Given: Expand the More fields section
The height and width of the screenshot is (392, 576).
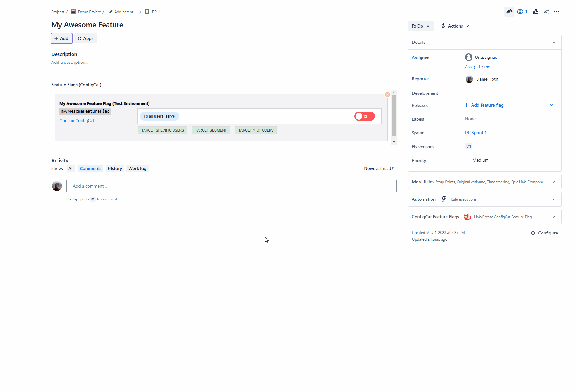Looking at the screenshot, I should (553, 182).
